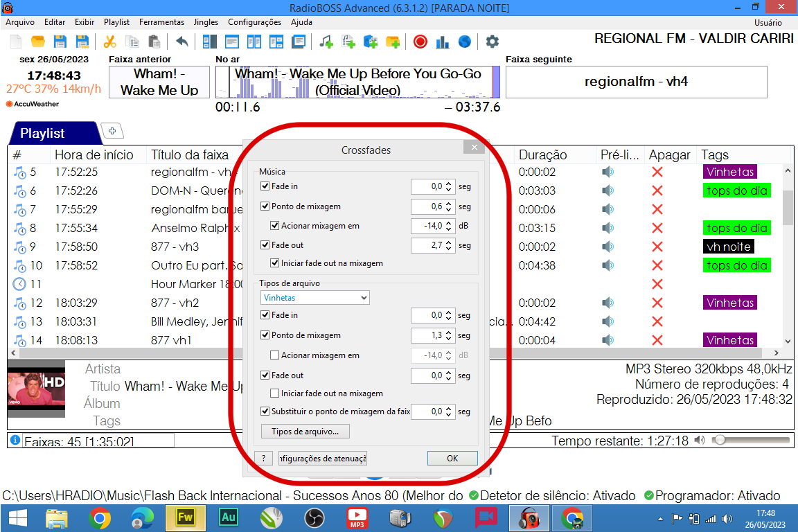Uncheck Fade in under Música
The height and width of the screenshot is (532, 798).
[265, 186]
